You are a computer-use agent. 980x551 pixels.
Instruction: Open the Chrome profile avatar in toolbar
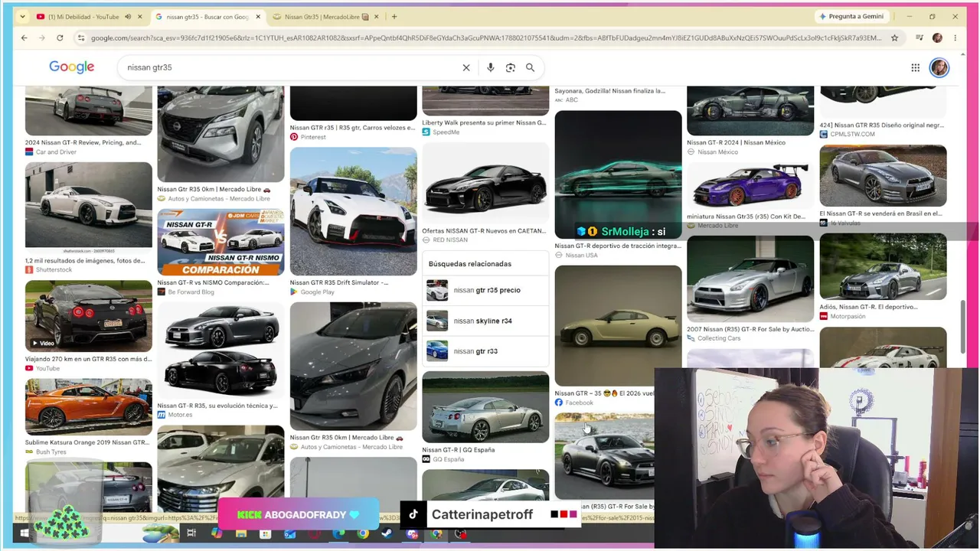pos(937,37)
